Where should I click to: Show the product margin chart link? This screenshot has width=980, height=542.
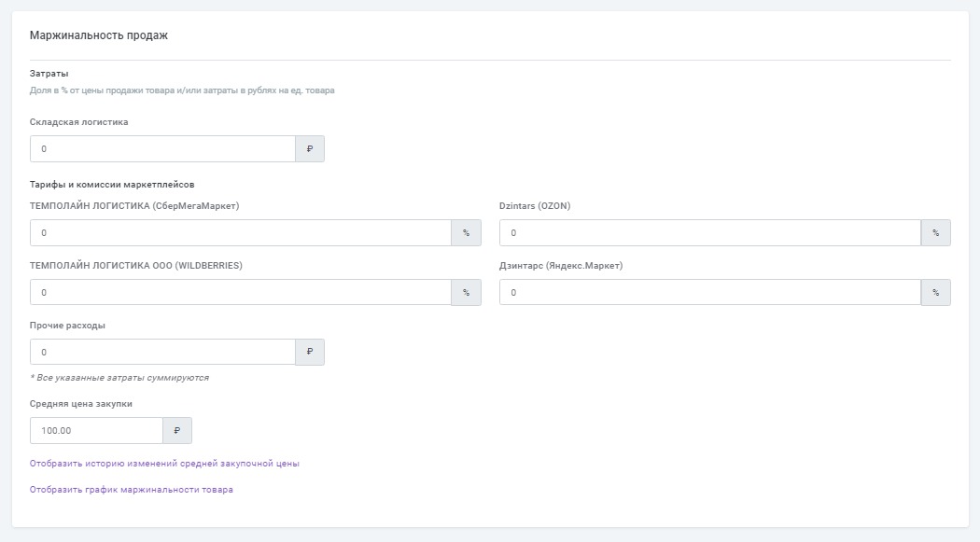click(x=132, y=490)
